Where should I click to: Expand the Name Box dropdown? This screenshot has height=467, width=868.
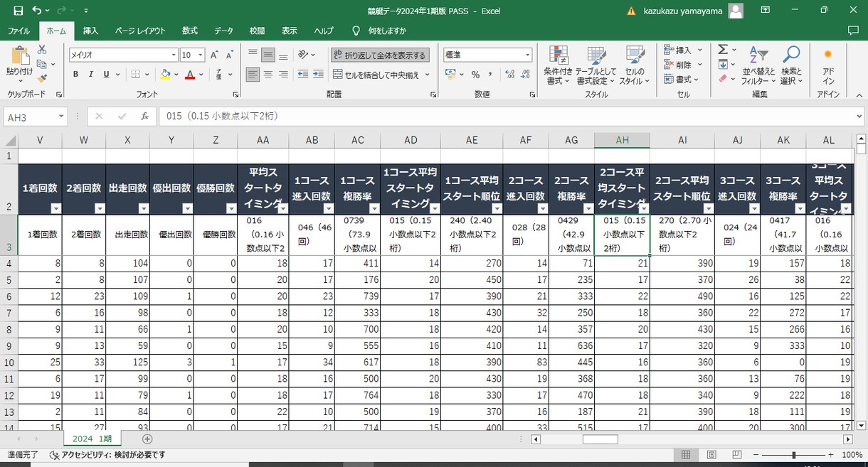click(61, 117)
